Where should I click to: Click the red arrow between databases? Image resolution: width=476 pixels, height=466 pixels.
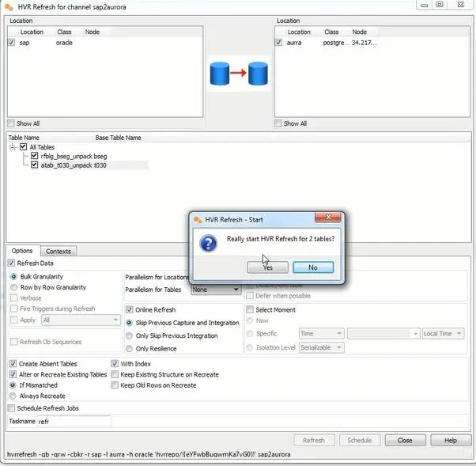coord(238,73)
